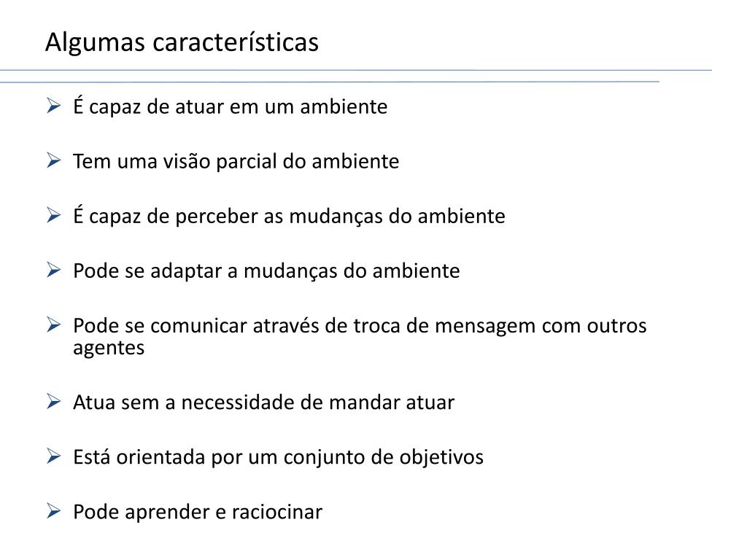Click the arrow bullet beside 'Pode se adaptar'
The width and height of the screenshot is (747, 560).
(53, 270)
